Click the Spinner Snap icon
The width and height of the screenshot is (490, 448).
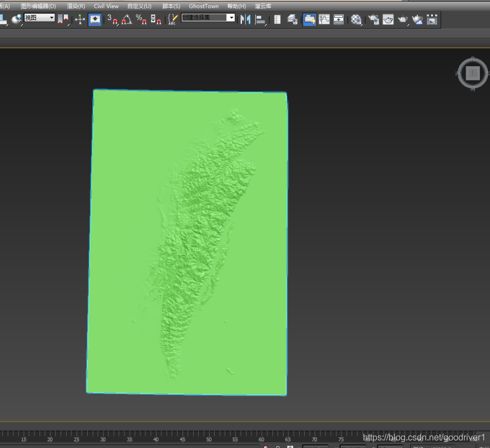pyautogui.click(x=156, y=19)
